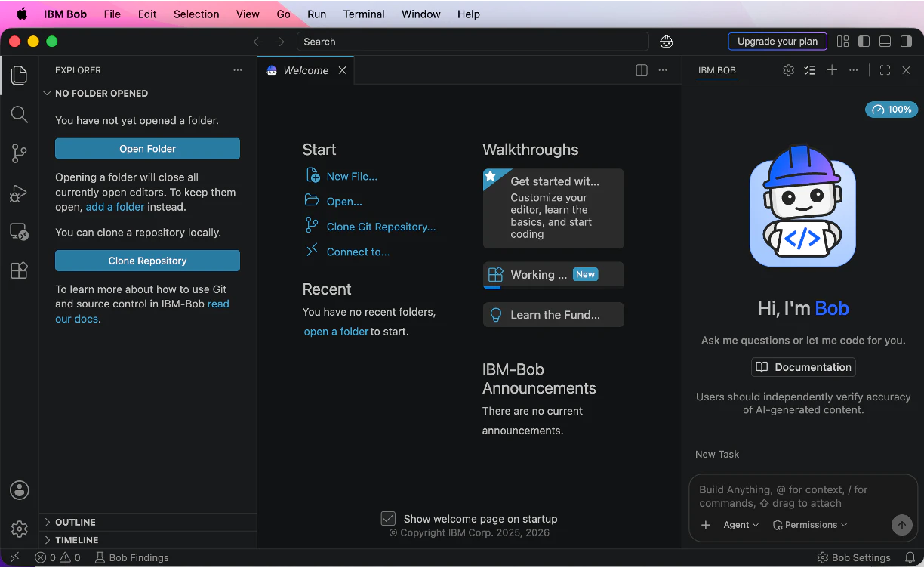This screenshot has width=924, height=568.
Task: Open the Apple menu
Action: click(x=21, y=14)
